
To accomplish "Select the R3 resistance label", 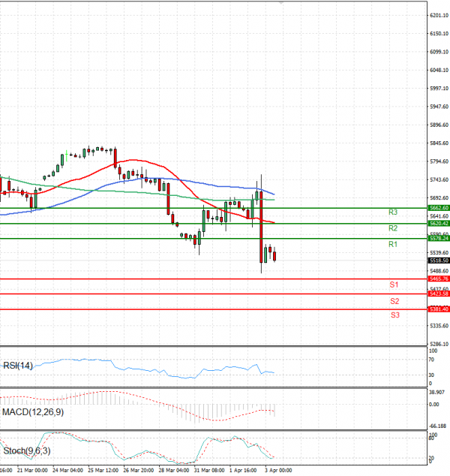I will point(392,212).
